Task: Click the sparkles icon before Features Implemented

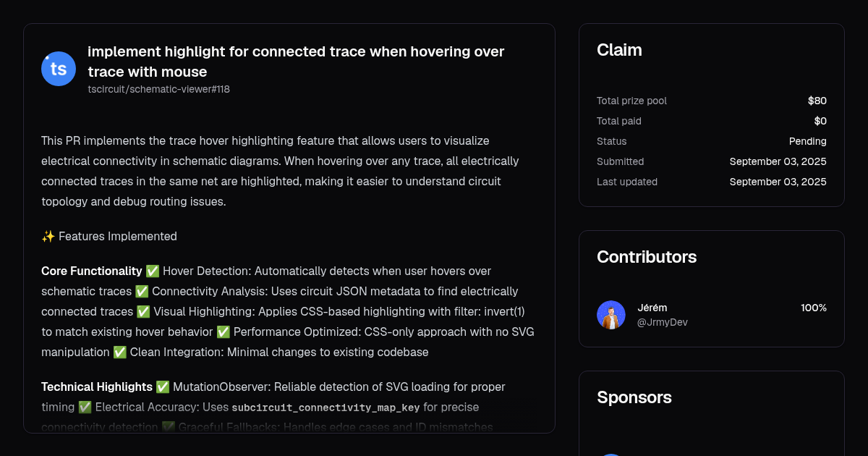Action: pyautogui.click(x=48, y=236)
